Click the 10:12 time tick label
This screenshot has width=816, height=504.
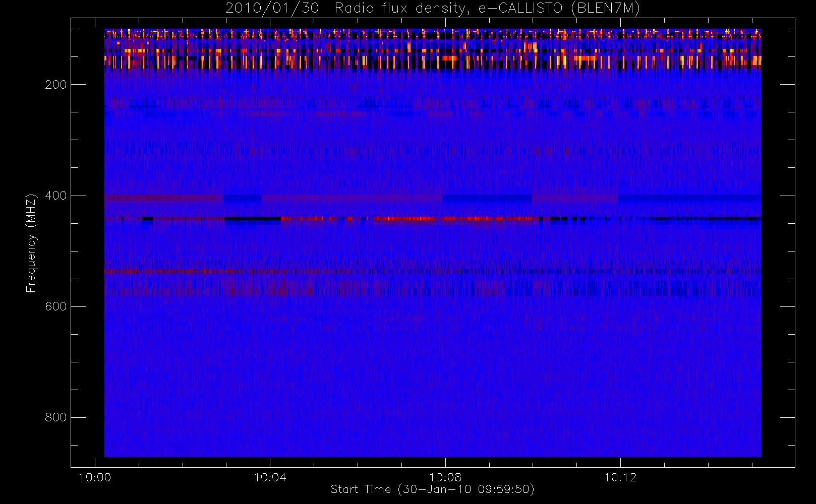(x=620, y=477)
